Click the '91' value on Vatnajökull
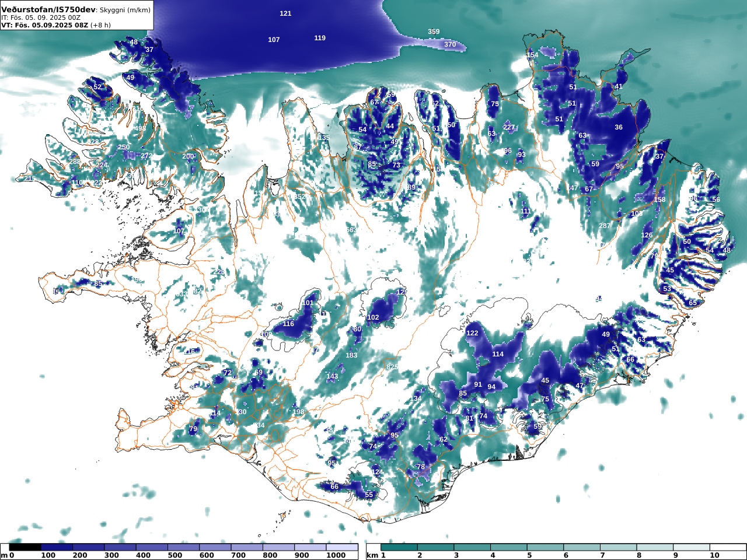 coord(478,384)
